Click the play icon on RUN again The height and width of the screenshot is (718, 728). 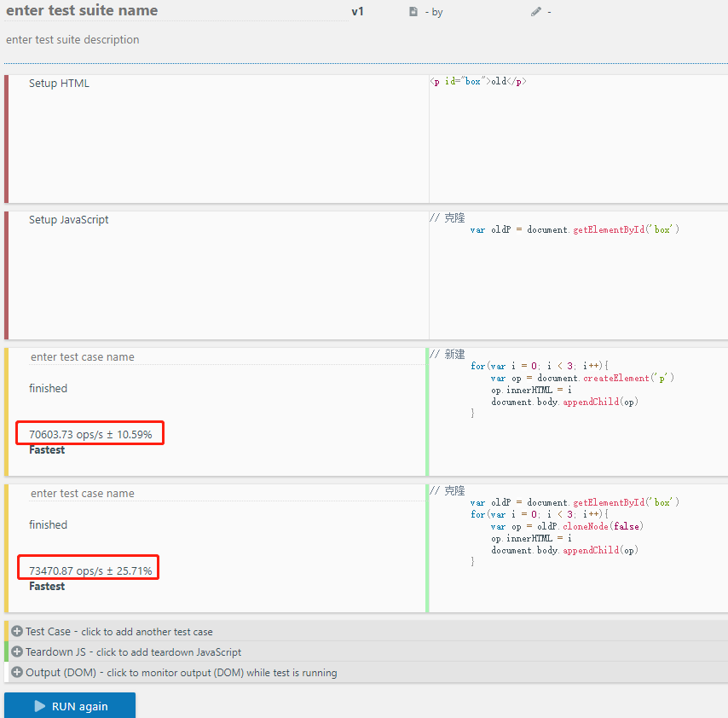coord(40,706)
